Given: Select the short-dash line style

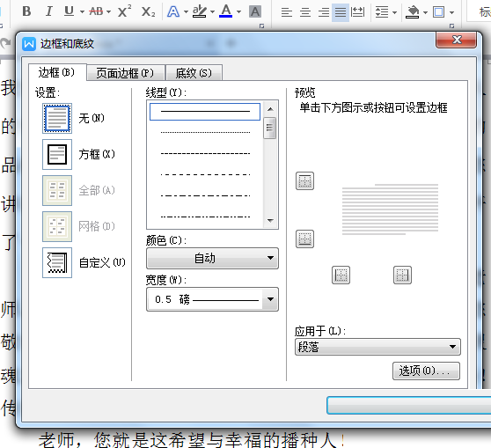Looking at the screenshot, I should click(x=205, y=153).
